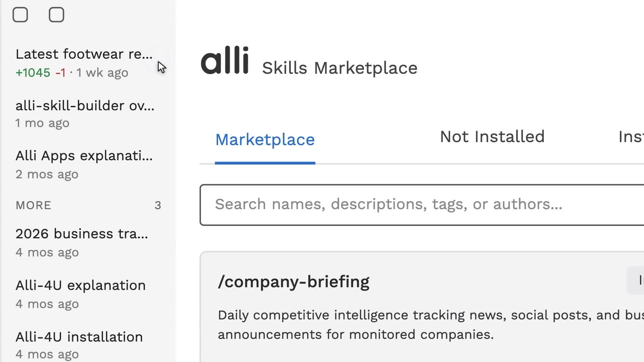
Task: Open the Alli-4U installation chat
Action: pos(88,345)
